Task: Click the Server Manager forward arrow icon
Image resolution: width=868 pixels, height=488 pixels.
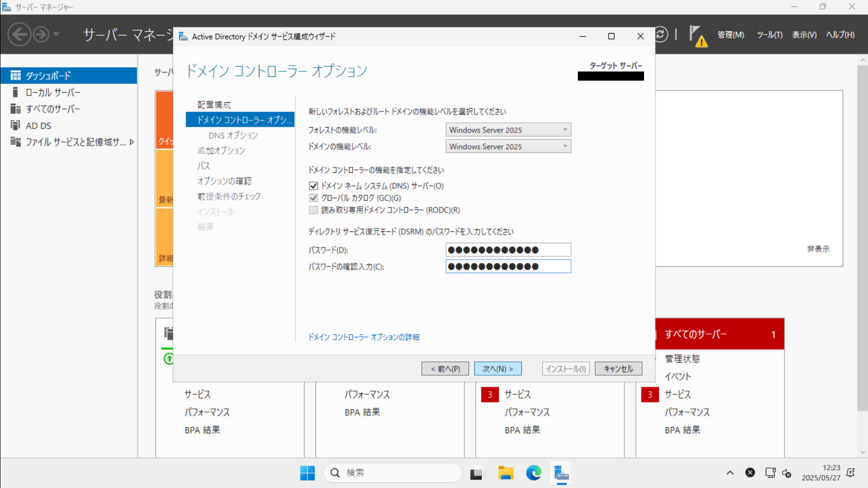Action: coord(41,35)
